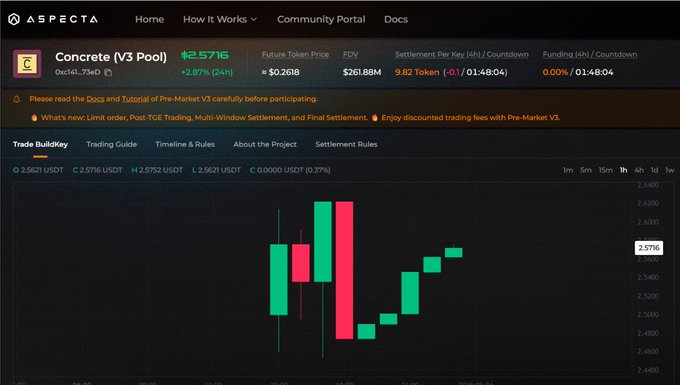Set chart interval to 15m
The height and width of the screenshot is (385, 680).
click(605, 170)
